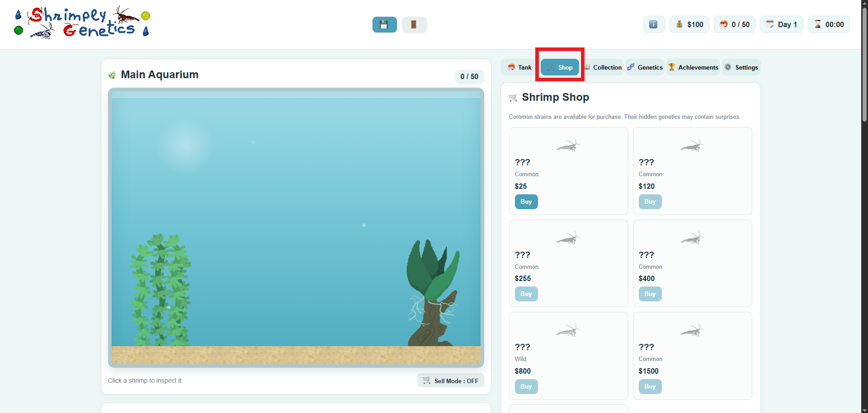Click the page vertical scrollbar
Image resolution: width=868 pixels, height=413 pixels.
(864, 206)
